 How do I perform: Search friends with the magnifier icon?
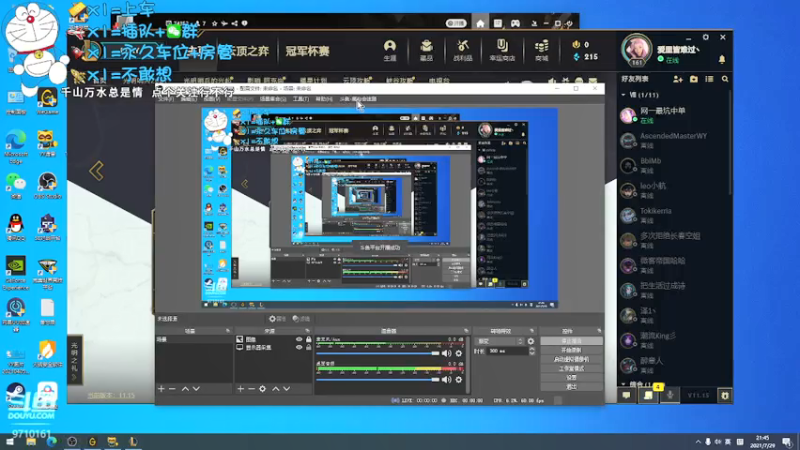[x=725, y=79]
